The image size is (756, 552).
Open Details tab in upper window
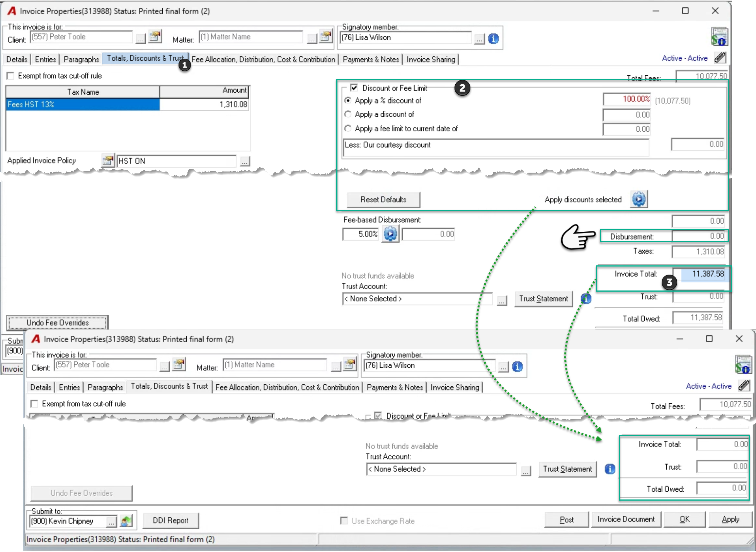(17, 59)
